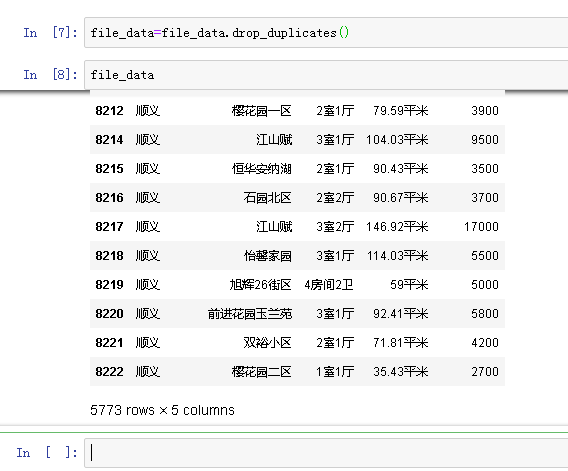Click the In [8] prompt label
Image resolution: width=568 pixels, height=471 pixels.
tap(50, 75)
